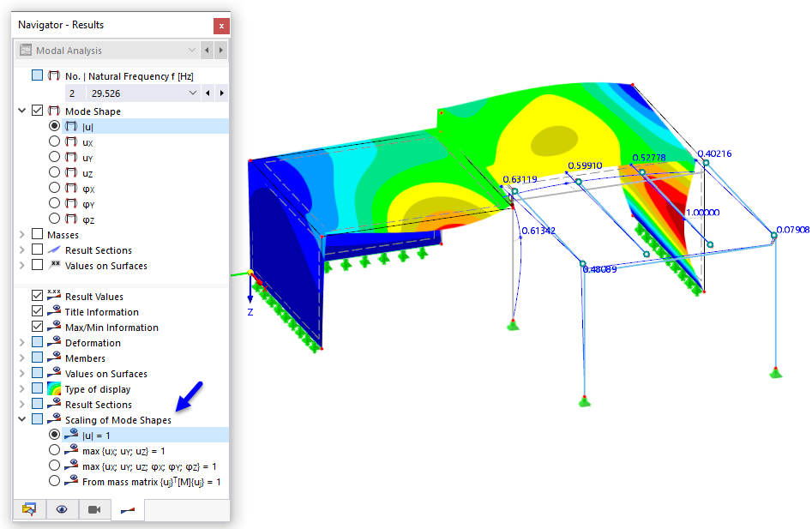
Task: Select the uX mode shape radio
Action: click(x=54, y=141)
